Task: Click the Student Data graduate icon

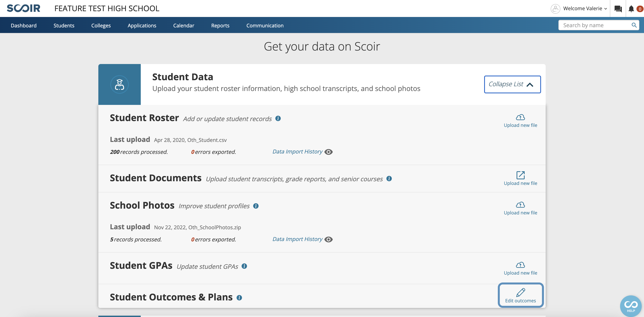Action: click(120, 84)
